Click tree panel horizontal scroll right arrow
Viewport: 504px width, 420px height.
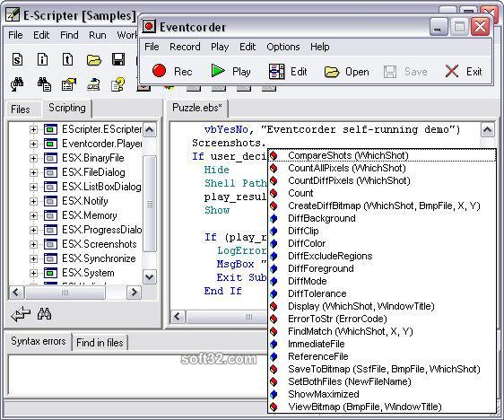coord(134,293)
